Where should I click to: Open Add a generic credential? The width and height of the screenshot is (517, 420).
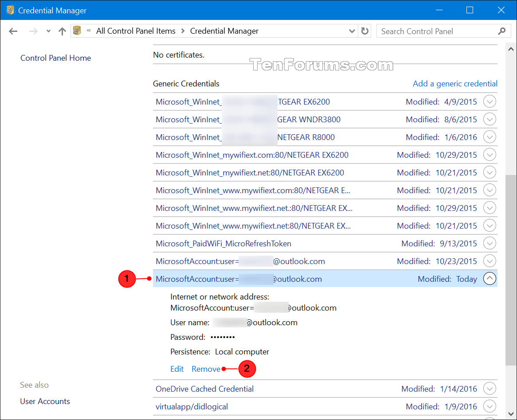click(x=455, y=83)
